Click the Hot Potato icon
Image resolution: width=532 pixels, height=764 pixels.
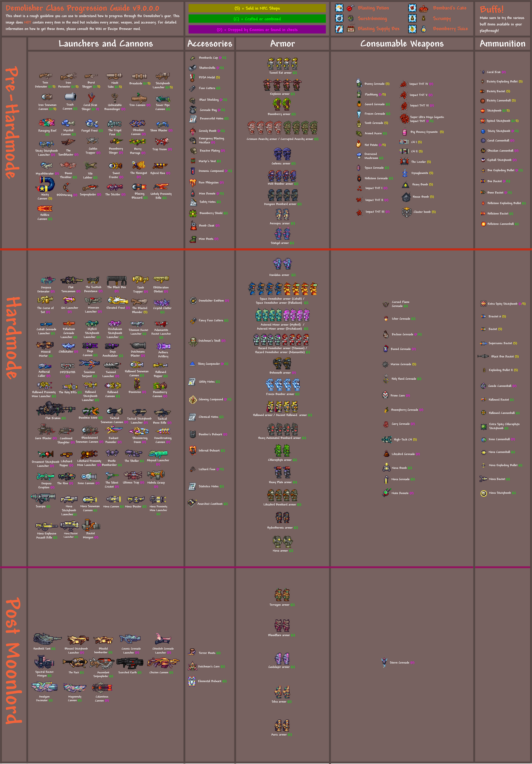359,144
